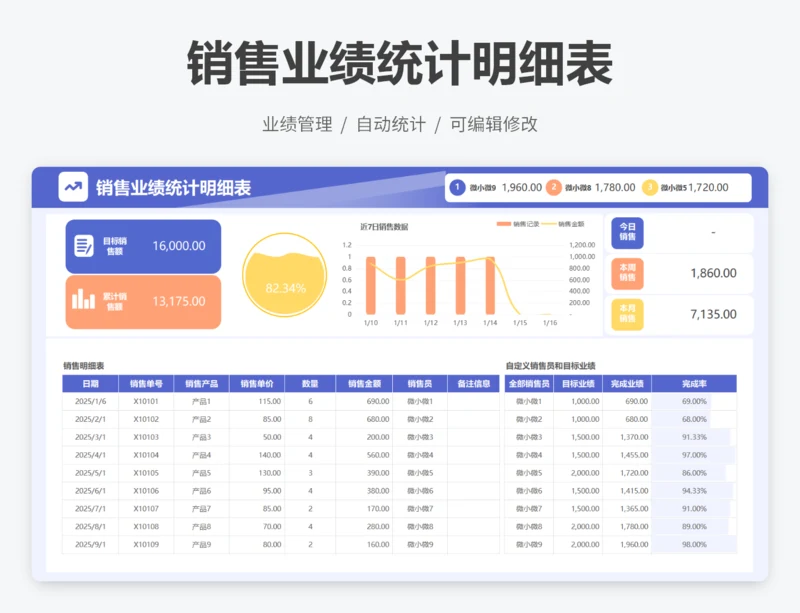Click the document icon beside 目标销售额
800x613 pixels.
click(84, 246)
